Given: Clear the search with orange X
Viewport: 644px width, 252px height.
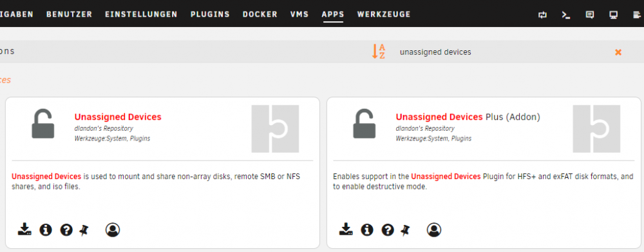Looking at the screenshot, I should [x=618, y=52].
